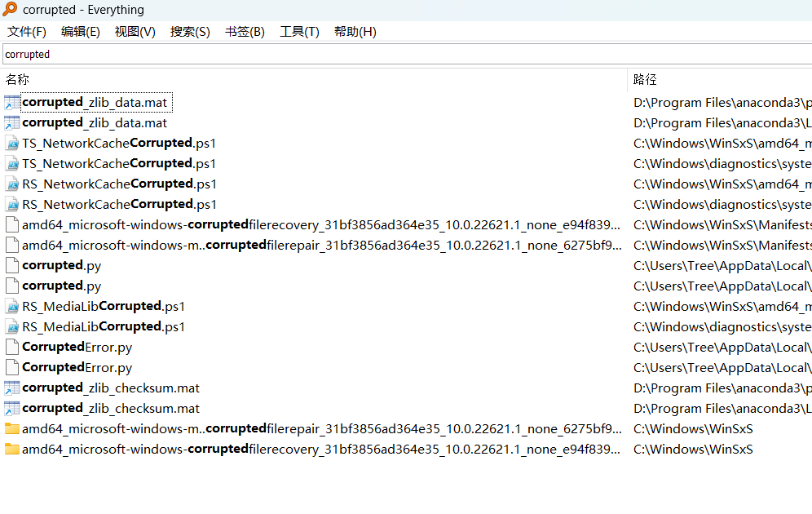The height and width of the screenshot is (514, 812).
Task: Click icon of corrupted_zlib_checksum.mat with anaconda3\L path
Action: point(12,408)
